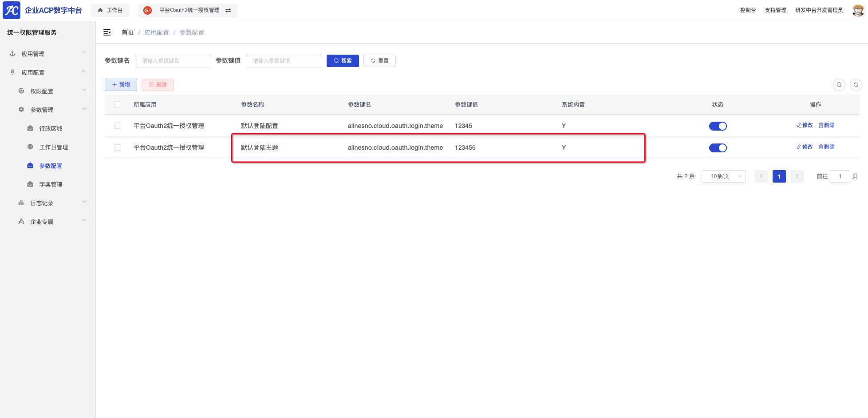The image size is (868, 418).
Task: Click the 新增 add button
Action: point(121,85)
